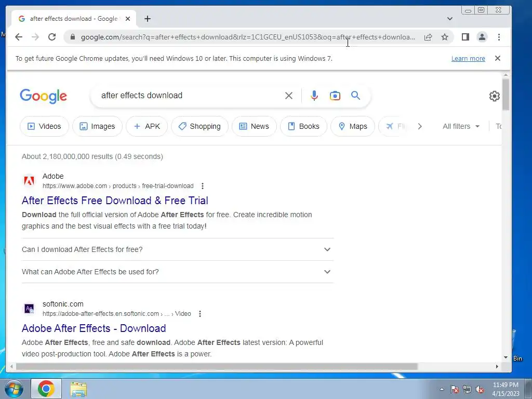
Task: Switch to Shopping results
Action: point(199,126)
